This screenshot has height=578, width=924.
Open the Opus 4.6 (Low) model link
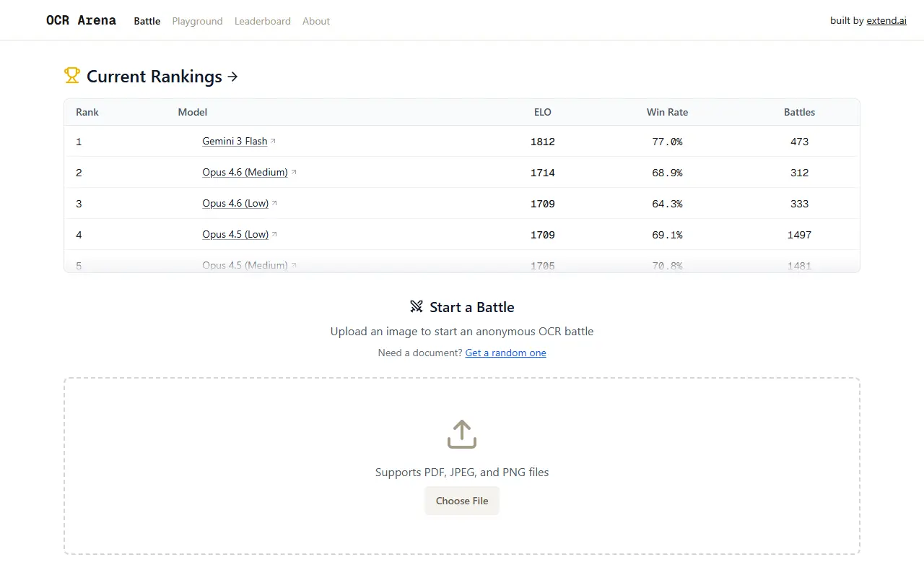tap(235, 204)
